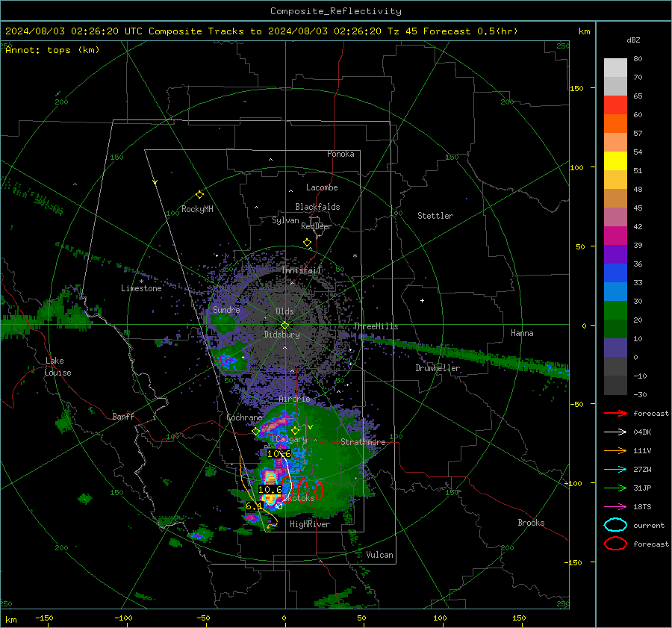
Task: Click the 65 dBZ red swatch
Action: [615, 105]
